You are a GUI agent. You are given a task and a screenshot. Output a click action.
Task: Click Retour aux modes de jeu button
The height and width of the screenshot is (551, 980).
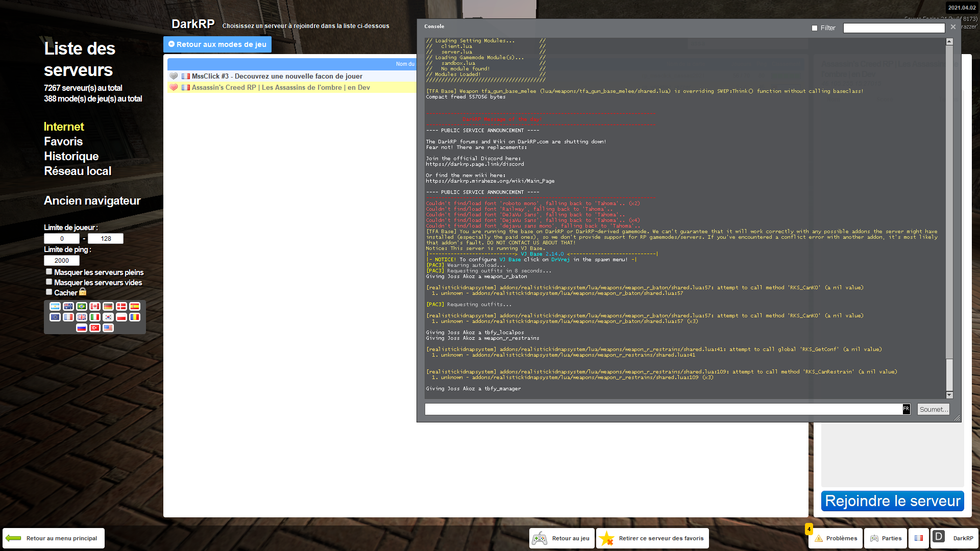pos(217,44)
